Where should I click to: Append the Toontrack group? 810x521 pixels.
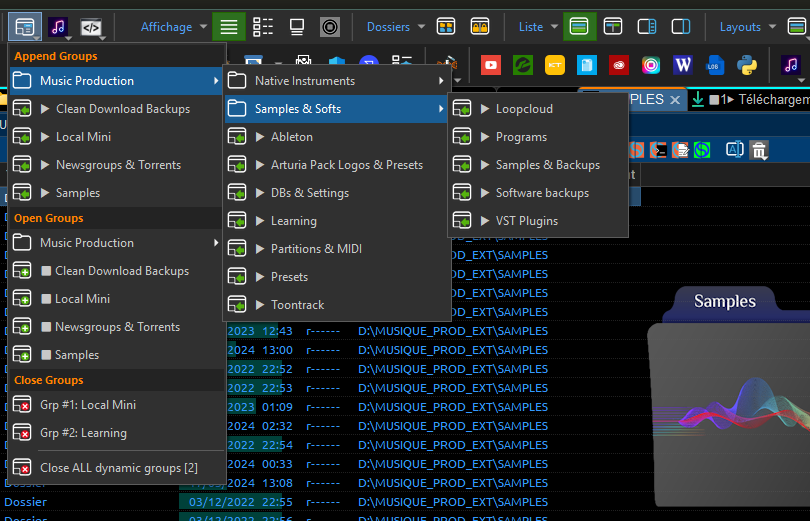[x=336, y=305]
